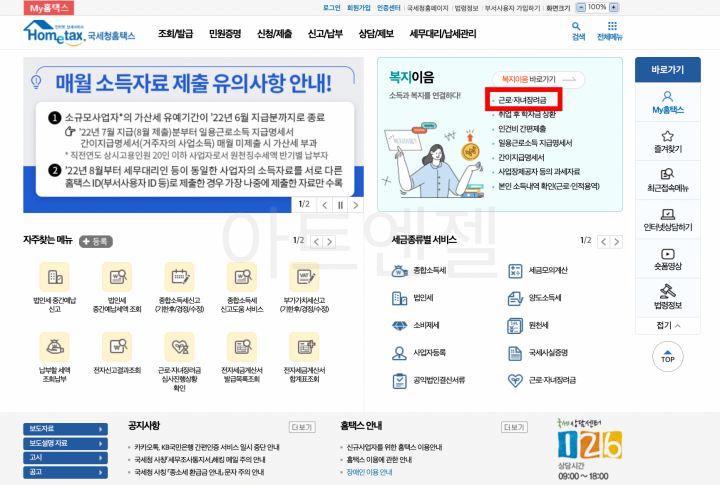Click 더보기 next to 홈택스 안내

(x=514, y=427)
